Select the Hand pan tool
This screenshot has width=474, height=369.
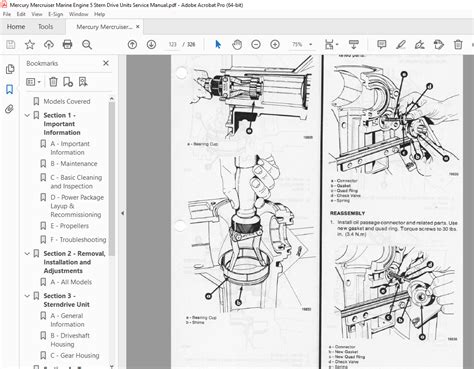(x=237, y=44)
